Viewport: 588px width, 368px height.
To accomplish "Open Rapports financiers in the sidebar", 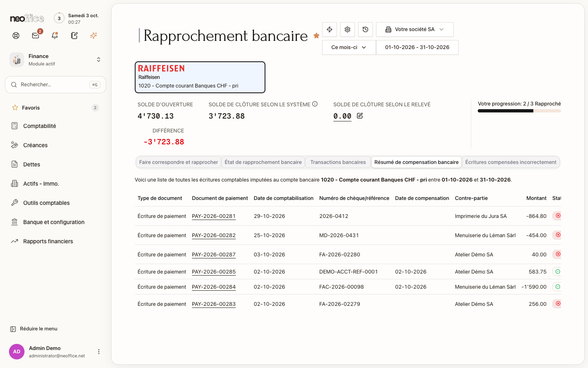I will point(56,241).
